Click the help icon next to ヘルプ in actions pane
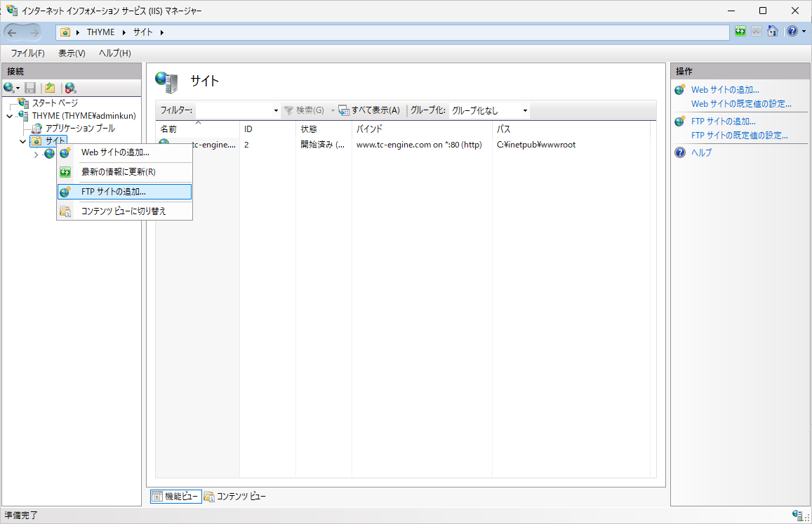 click(x=680, y=152)
